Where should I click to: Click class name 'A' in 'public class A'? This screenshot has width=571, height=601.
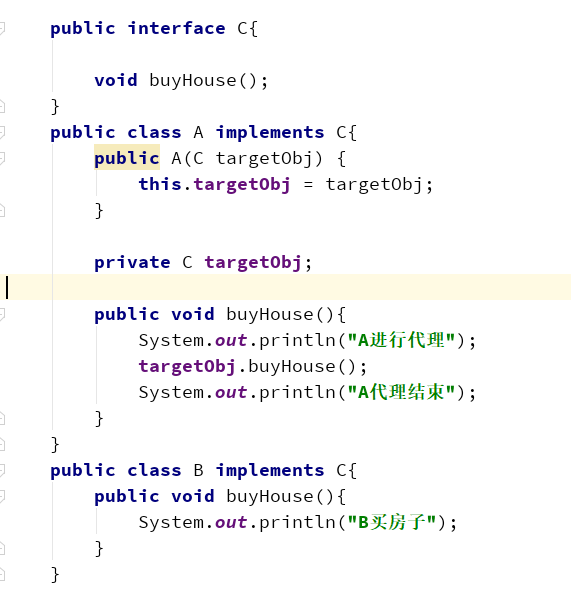[x=198, y=133]
